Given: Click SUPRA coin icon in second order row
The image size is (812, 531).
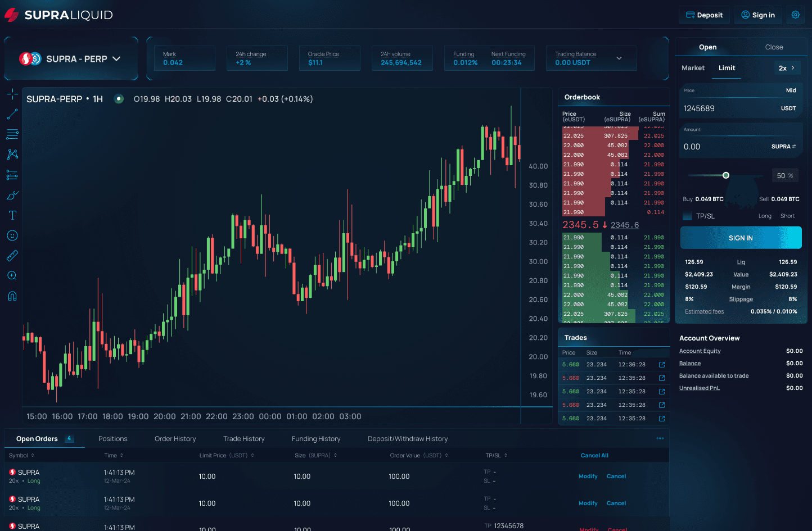Looking at the screenshot, I should click(x=12, y=499).
